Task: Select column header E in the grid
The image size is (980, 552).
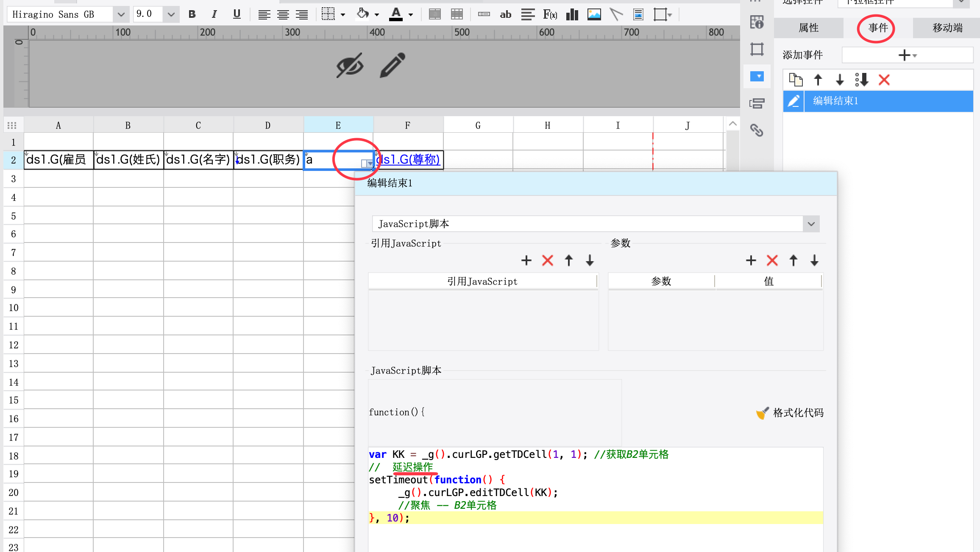Action: click(338, 125)
